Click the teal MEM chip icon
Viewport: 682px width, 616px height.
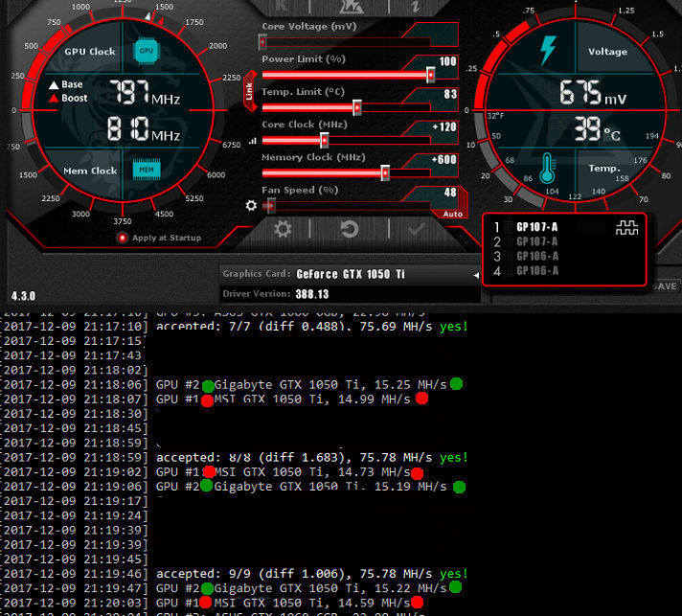(147, 170)
